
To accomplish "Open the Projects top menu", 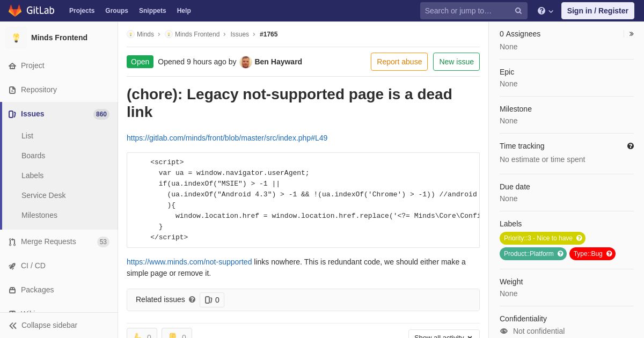I will (82, 11).
